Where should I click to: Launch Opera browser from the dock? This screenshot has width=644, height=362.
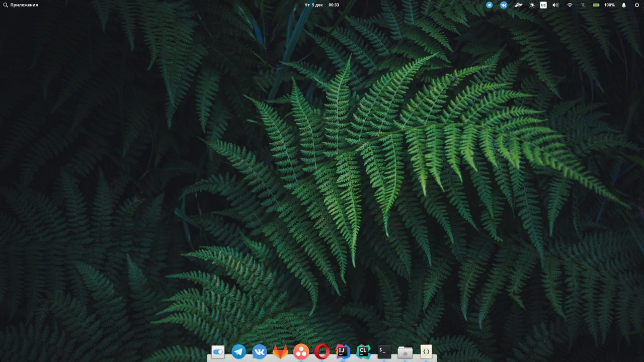pos(322,351)
